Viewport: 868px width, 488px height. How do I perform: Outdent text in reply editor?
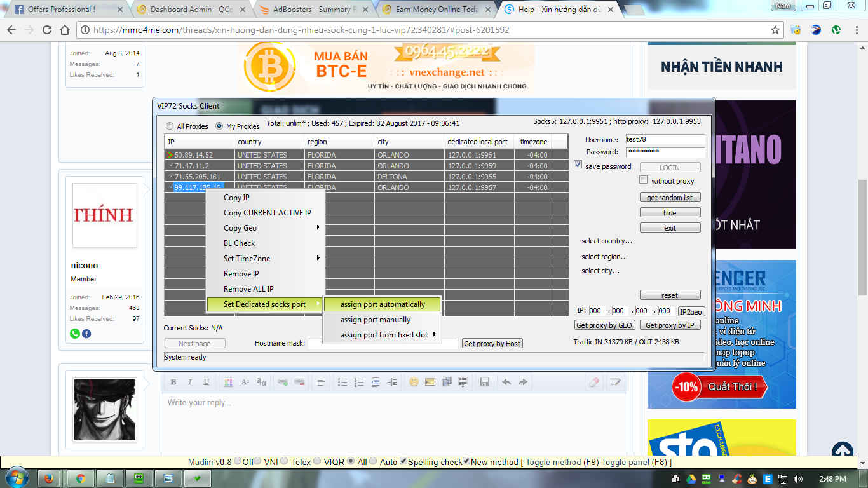coord(376,382)
